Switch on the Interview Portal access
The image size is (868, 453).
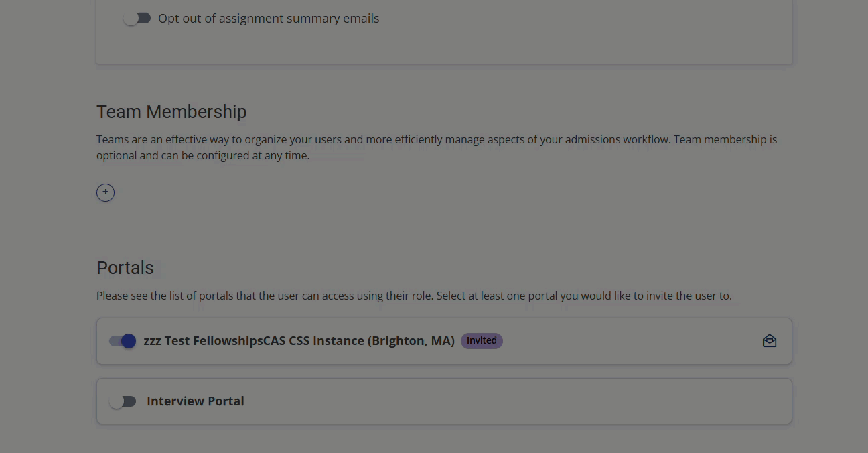[123, 401]
